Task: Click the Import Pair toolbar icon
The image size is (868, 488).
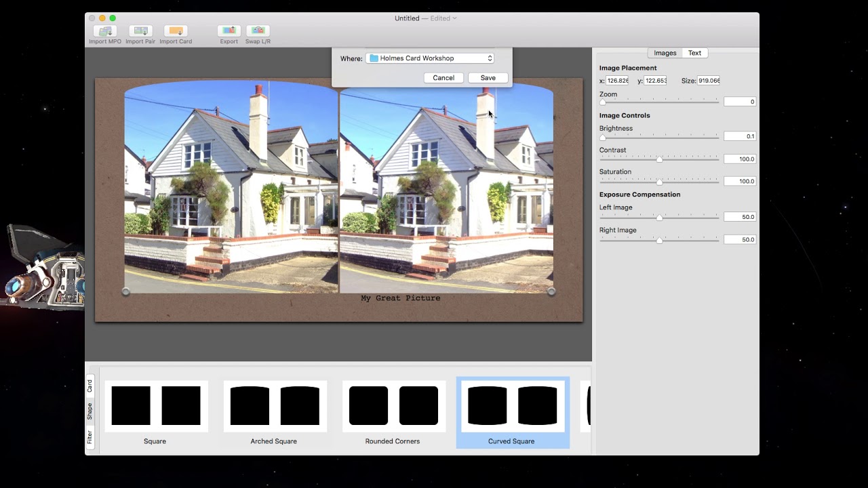Action: click(x=140, y=30)
